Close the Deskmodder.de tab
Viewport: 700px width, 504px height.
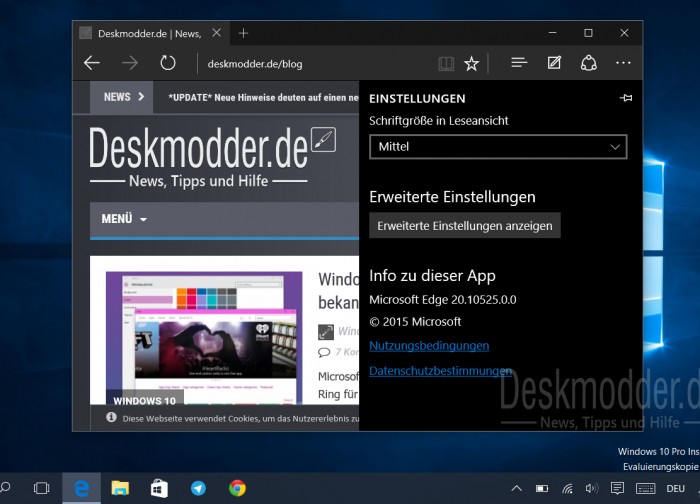tap(217, 33)
